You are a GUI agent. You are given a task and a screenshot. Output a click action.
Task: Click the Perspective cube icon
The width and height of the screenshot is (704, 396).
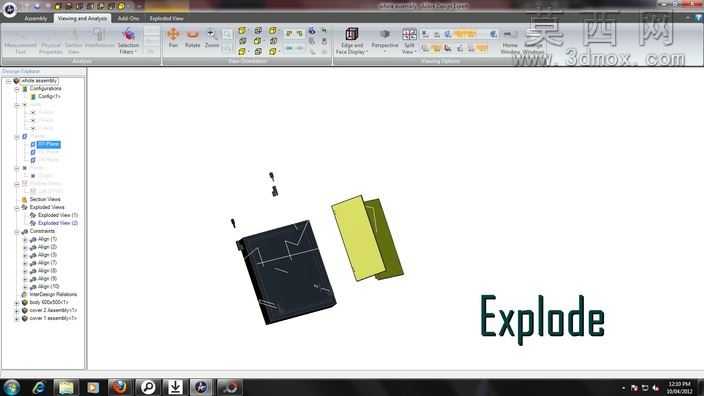coord(385,34)
